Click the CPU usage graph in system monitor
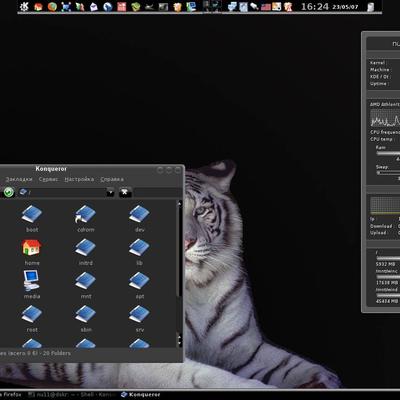This screenshot has width=400, height=400. pyautogui.click(x=385, y=118)
